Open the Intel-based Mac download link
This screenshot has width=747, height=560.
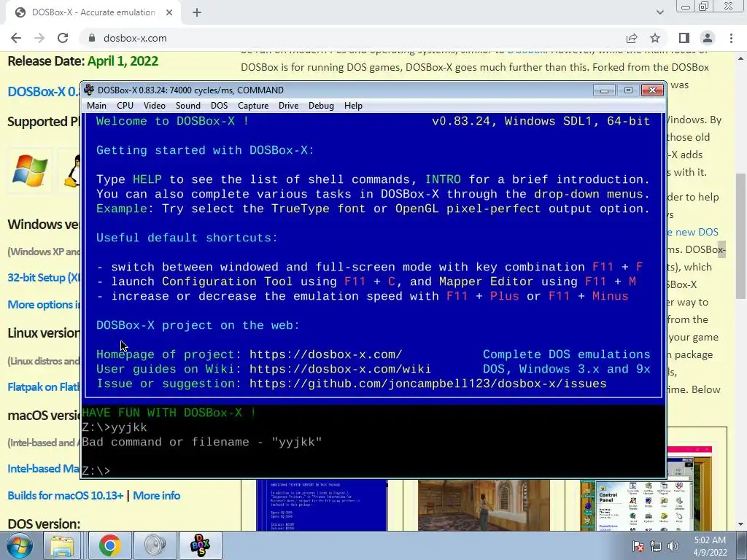pos(44,469)
